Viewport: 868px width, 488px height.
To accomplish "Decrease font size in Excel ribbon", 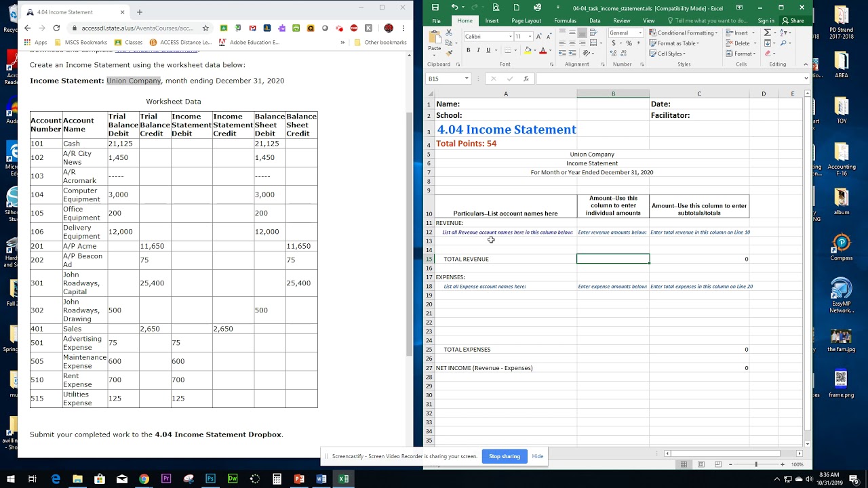I will coord(549,37).
